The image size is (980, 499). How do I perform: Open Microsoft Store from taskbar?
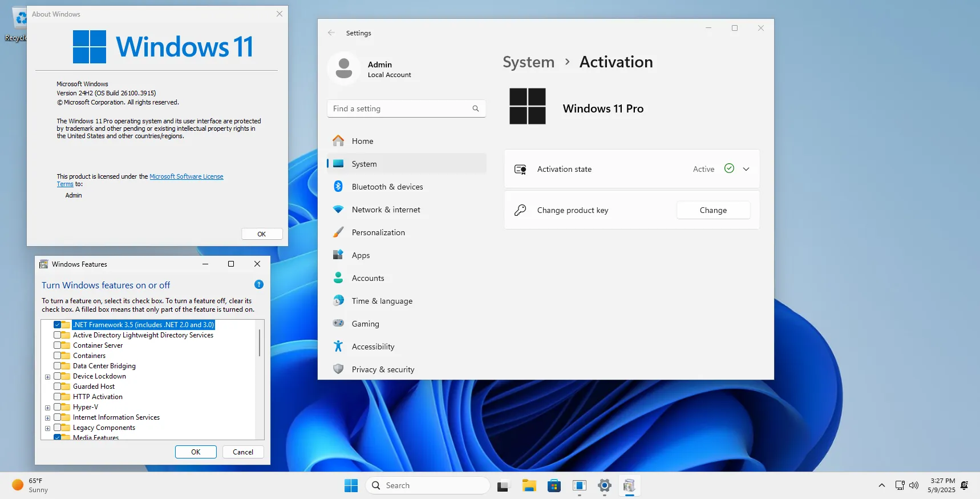(x=554, y=486)
